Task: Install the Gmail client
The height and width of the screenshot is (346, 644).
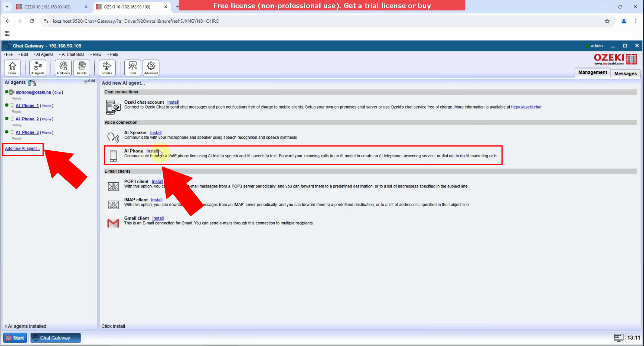Action: pos(158,218)
